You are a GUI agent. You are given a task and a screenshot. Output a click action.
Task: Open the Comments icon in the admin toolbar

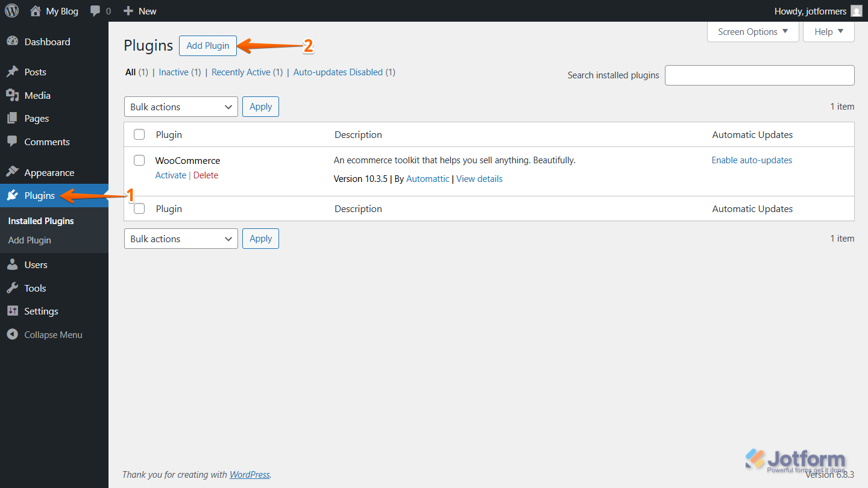96,10
